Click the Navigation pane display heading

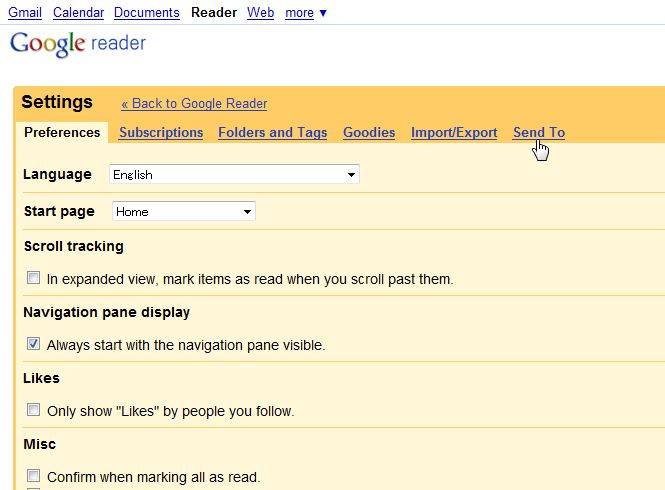tap(106, 312)
